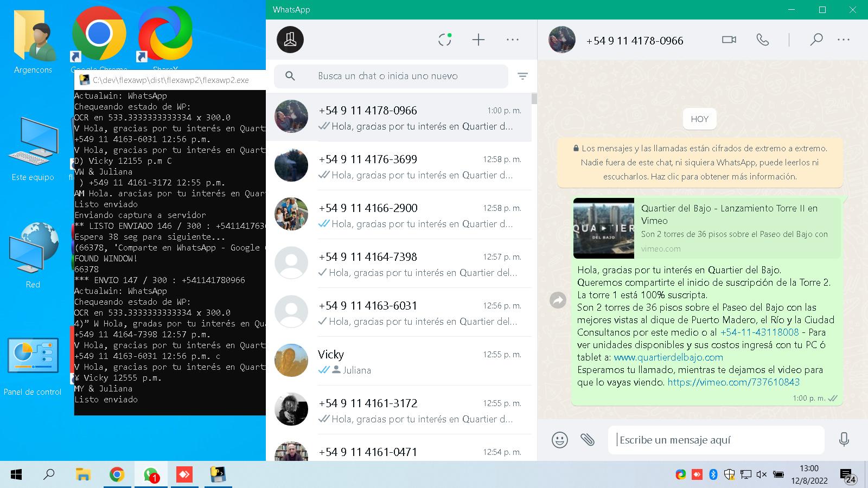Open your WhatsApp profile avatar
Viewport: 868px width, 488px height.
click(x=290, y=40)
